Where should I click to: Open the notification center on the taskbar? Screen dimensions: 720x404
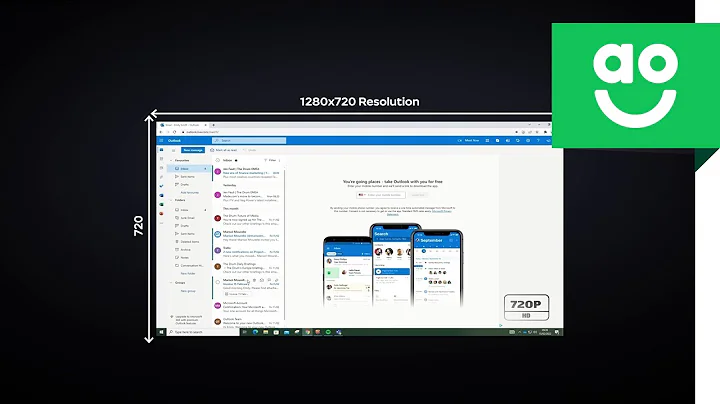coord(557,332)
